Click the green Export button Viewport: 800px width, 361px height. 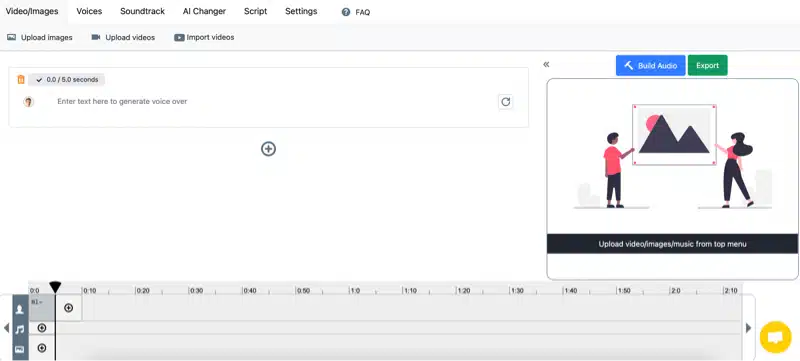[707, 65]
